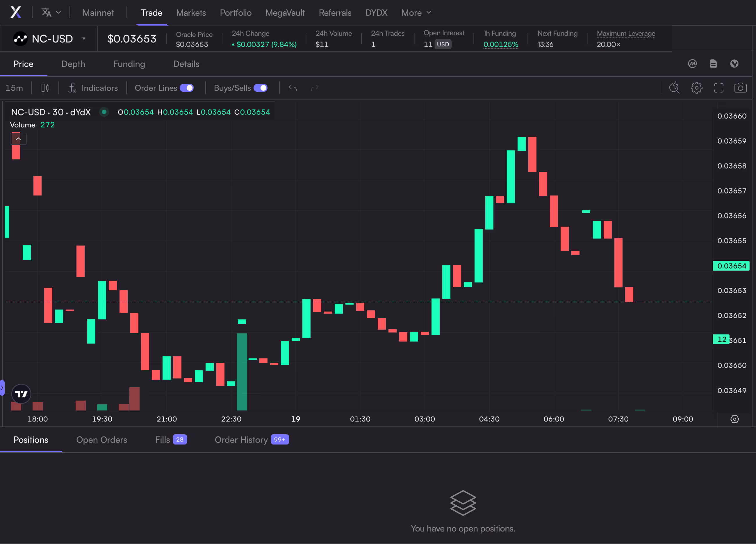Open the time axis settings icon

click(x=734, y=419)
